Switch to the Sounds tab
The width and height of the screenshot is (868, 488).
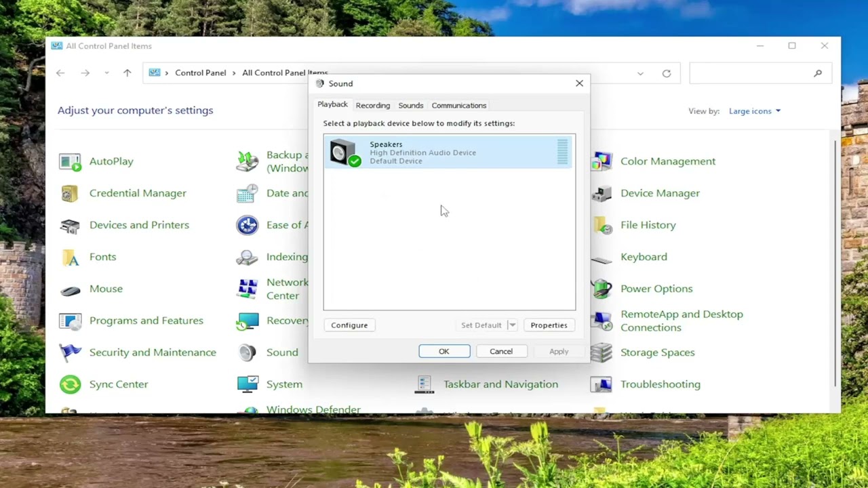click(411, 106)
